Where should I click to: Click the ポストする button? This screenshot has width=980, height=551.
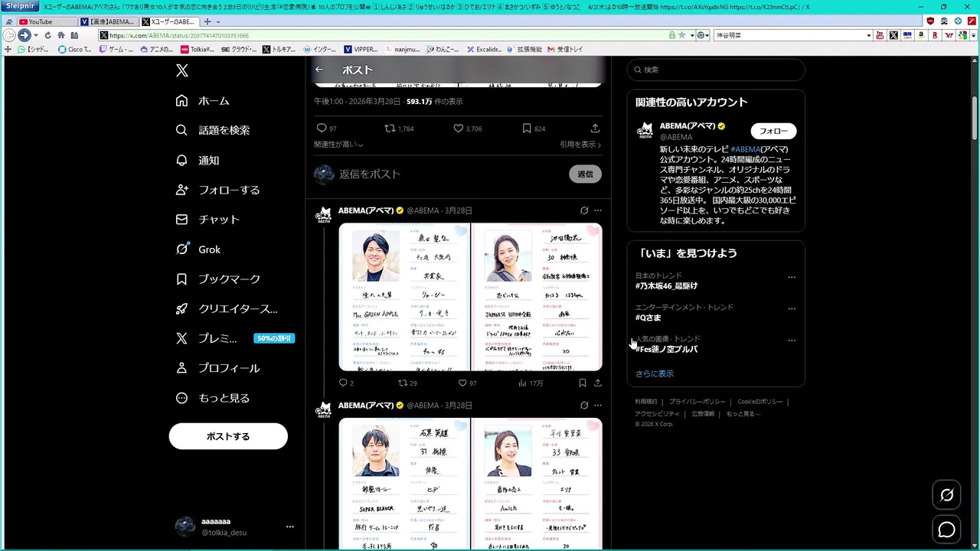tap(228, 436)
